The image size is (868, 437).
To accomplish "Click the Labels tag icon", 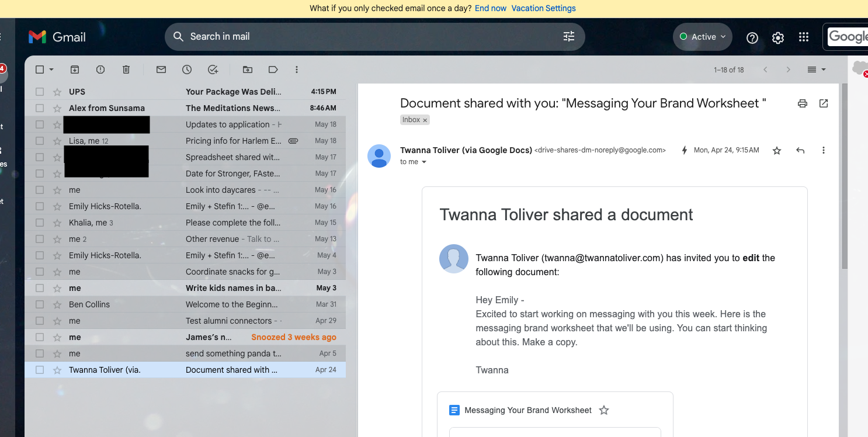I will coord(273,70).
